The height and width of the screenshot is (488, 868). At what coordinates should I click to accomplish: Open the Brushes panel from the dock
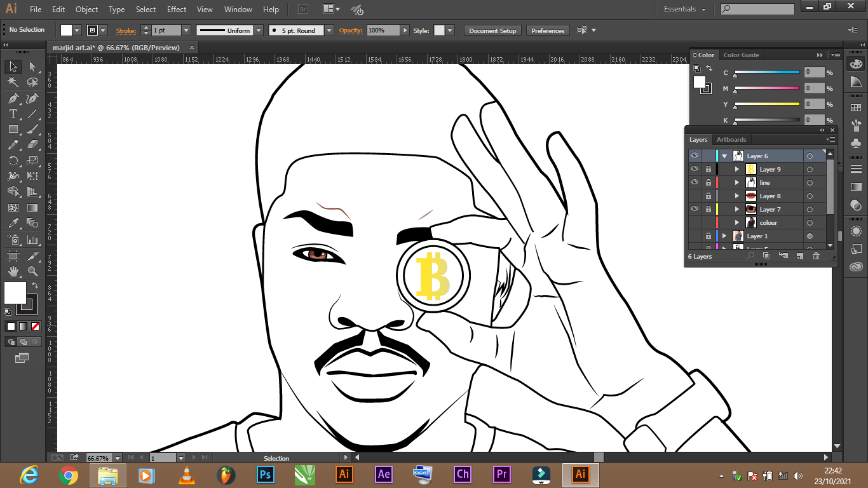(x=855, y=125)
